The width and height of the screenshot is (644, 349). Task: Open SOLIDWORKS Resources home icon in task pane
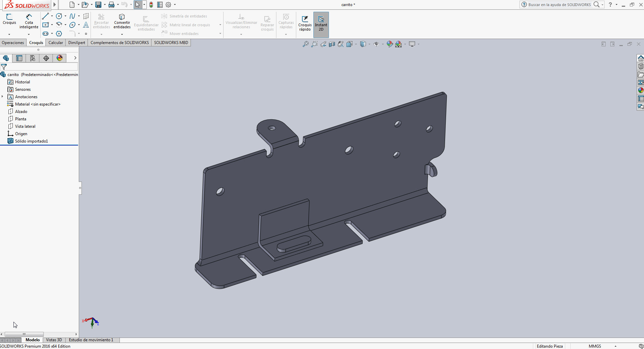coord(641,58)
